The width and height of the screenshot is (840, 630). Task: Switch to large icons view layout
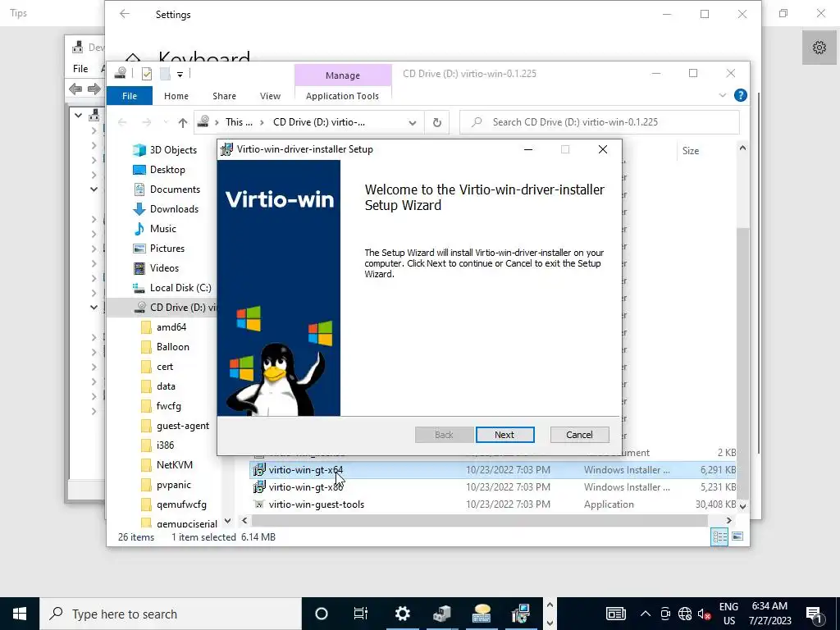tap(737, 536)
